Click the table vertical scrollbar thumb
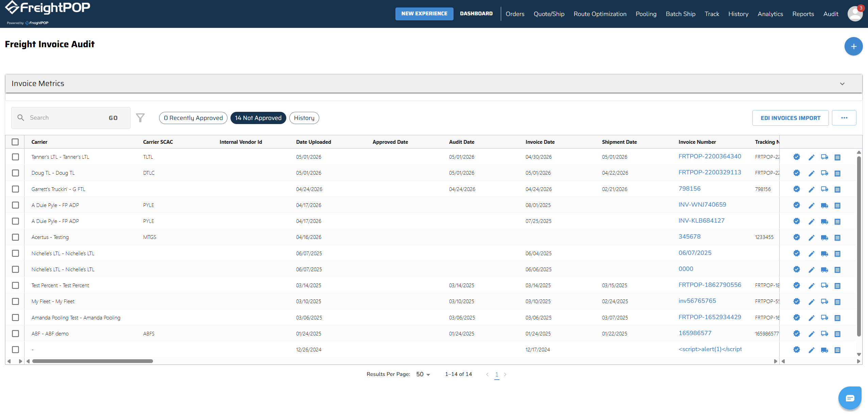Viewport: 868px width, 415px height. (x=859, y=247)
